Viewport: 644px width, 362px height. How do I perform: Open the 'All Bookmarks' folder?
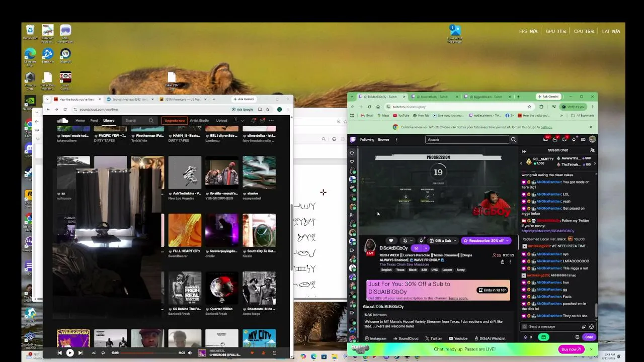(x=583, y=116)
